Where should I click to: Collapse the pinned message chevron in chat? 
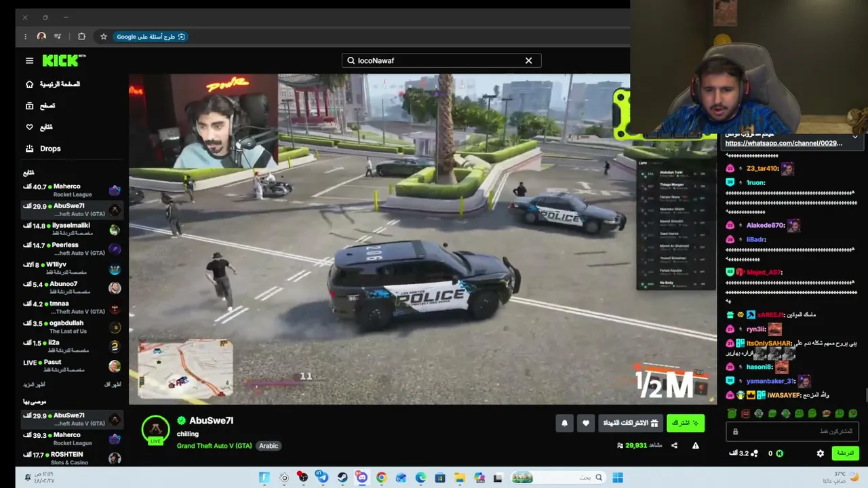855,137
